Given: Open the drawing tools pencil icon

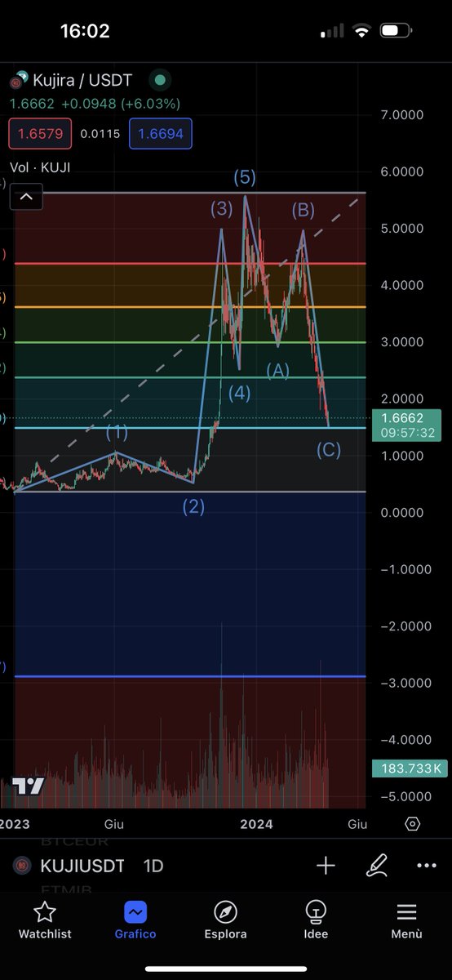Looking at the screenshot, I should pos(377,866).
